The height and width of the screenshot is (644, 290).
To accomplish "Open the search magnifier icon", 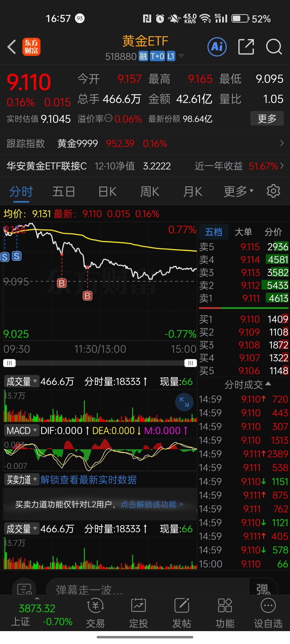I will [274, 47].
